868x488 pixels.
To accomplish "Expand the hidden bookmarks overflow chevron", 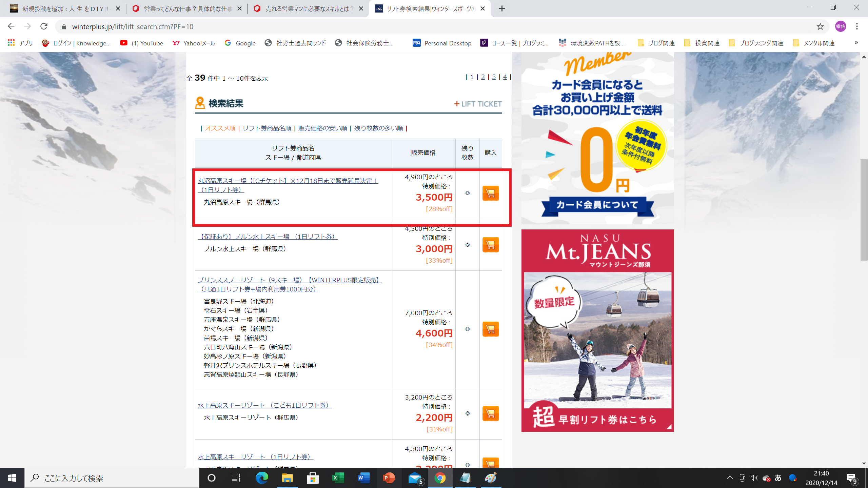I will (856, 43).
